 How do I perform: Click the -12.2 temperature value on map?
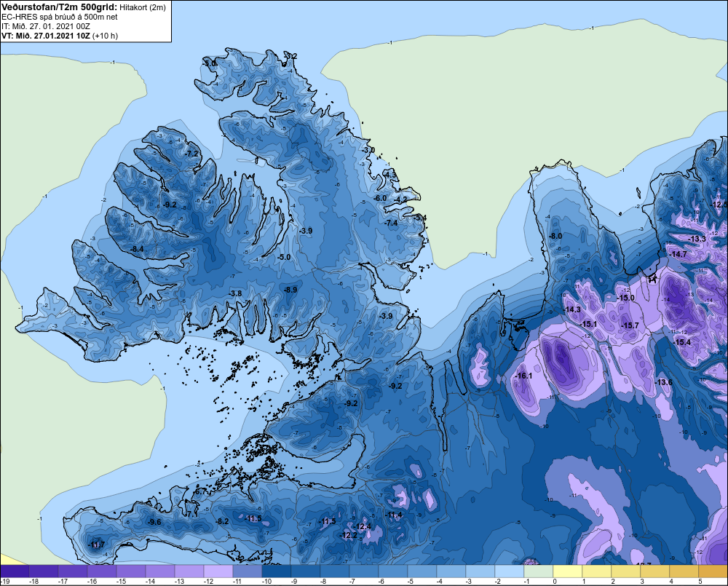pyautogui.click(x=348, y=535)
